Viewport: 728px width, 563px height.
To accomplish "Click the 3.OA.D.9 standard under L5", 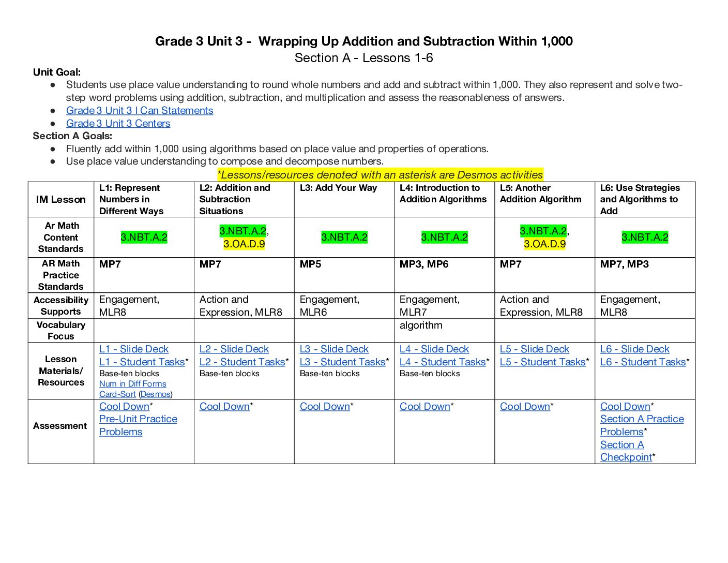I will (x=545, y=244).
